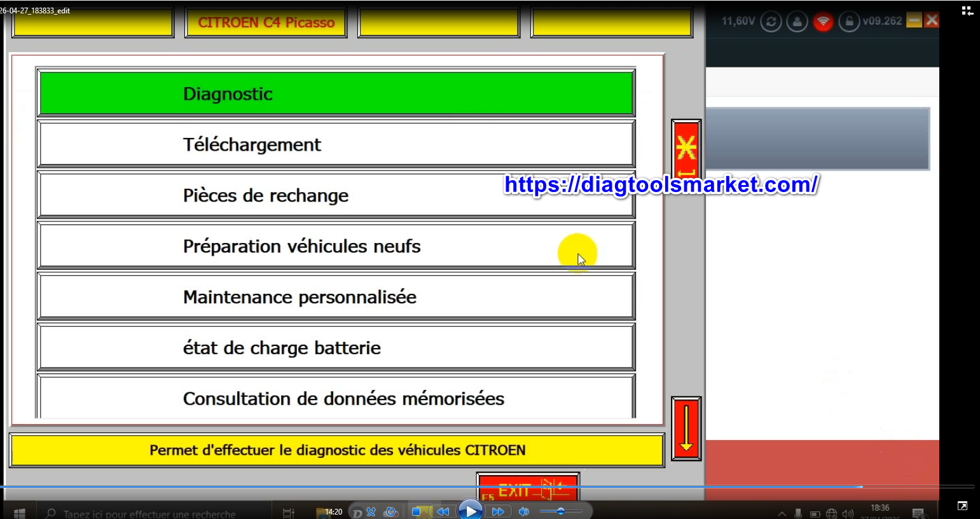Image resolution: width=980 pixels, height=519 pixels.
Task: Open the Windows Start button
Action: pyautogui.click(x=19, y=513)
